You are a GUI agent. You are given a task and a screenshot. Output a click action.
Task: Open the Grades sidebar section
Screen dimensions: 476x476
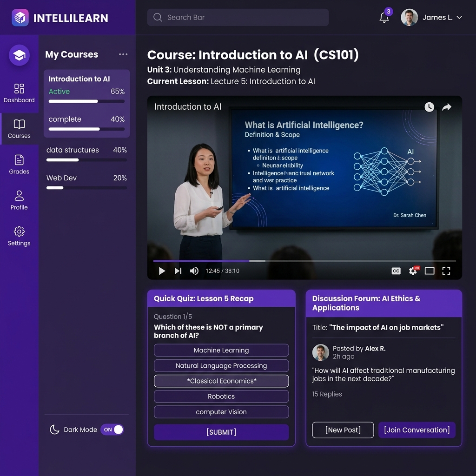tap(19, 165)
